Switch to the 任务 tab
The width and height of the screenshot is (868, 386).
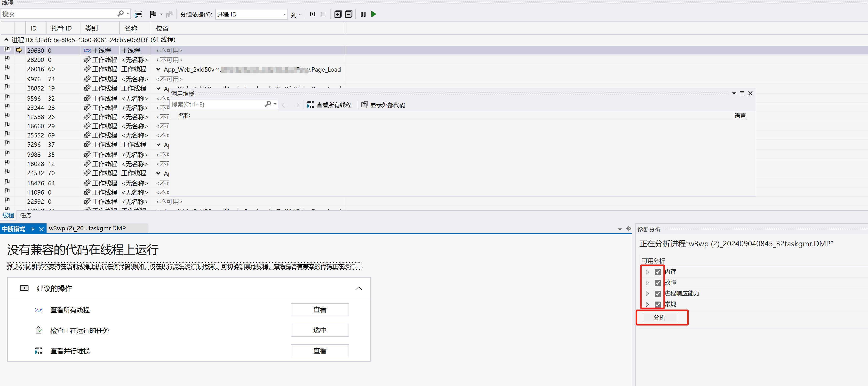tap(25, 215)
